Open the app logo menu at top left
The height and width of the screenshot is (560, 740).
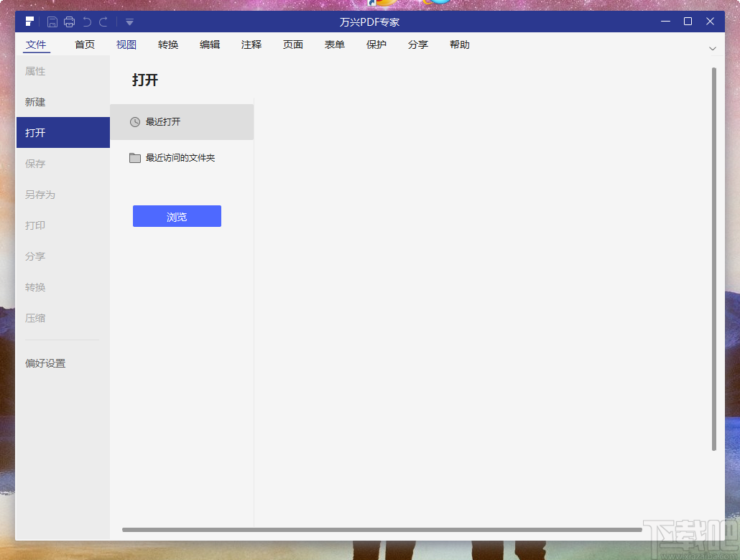[29, 22]
